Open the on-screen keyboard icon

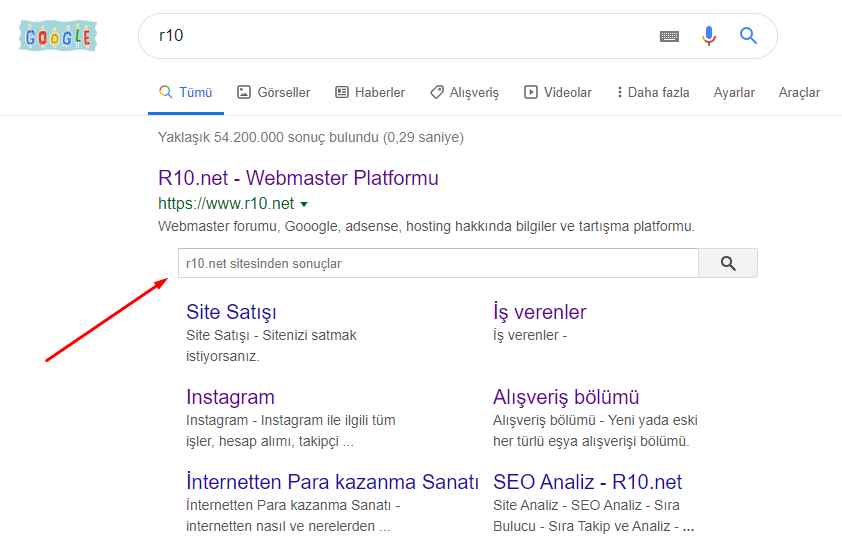tap(669, 36)
